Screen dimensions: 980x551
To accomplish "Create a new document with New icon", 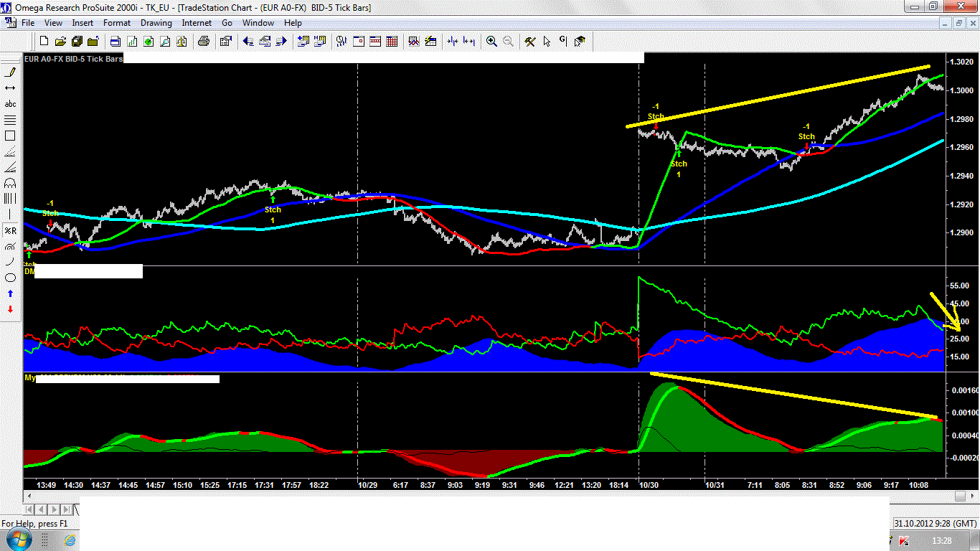I will pyautogui.click(x=44, y=42).
